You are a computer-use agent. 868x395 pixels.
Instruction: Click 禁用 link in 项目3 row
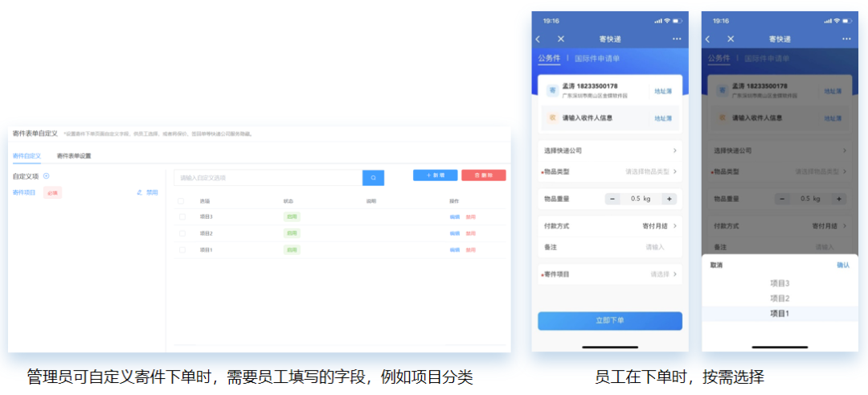click(470, 217)
